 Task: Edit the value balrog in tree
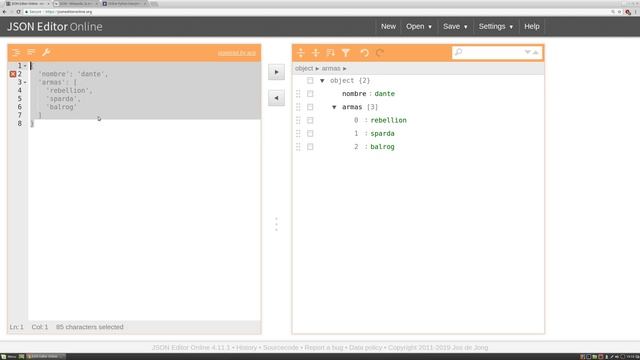[382, 147]
